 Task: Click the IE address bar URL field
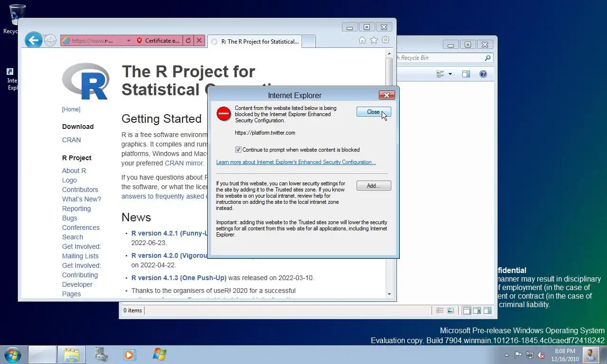[93, 41]
